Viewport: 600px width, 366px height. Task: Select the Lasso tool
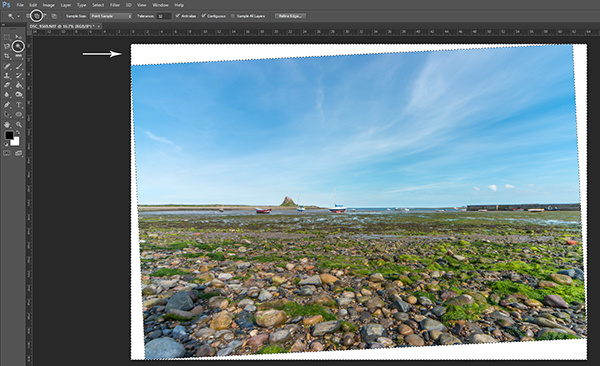pyautogui.click(x=7, y=47)
